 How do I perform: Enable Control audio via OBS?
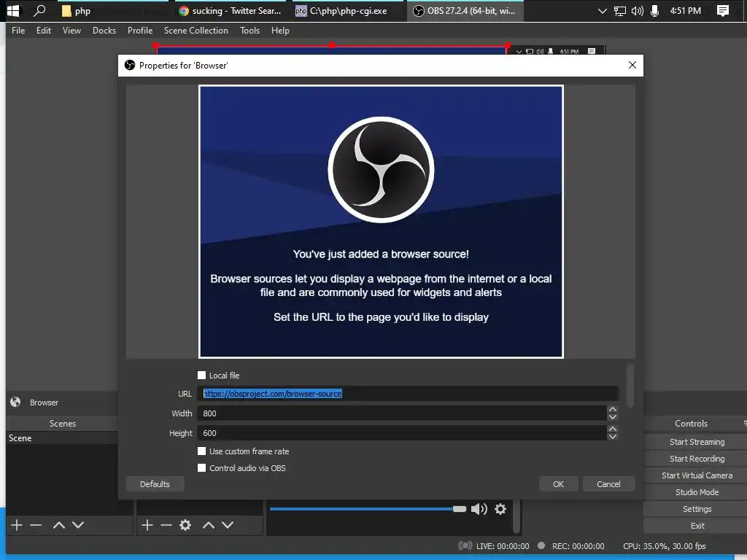pyautogui.click(x=202, y=467)
